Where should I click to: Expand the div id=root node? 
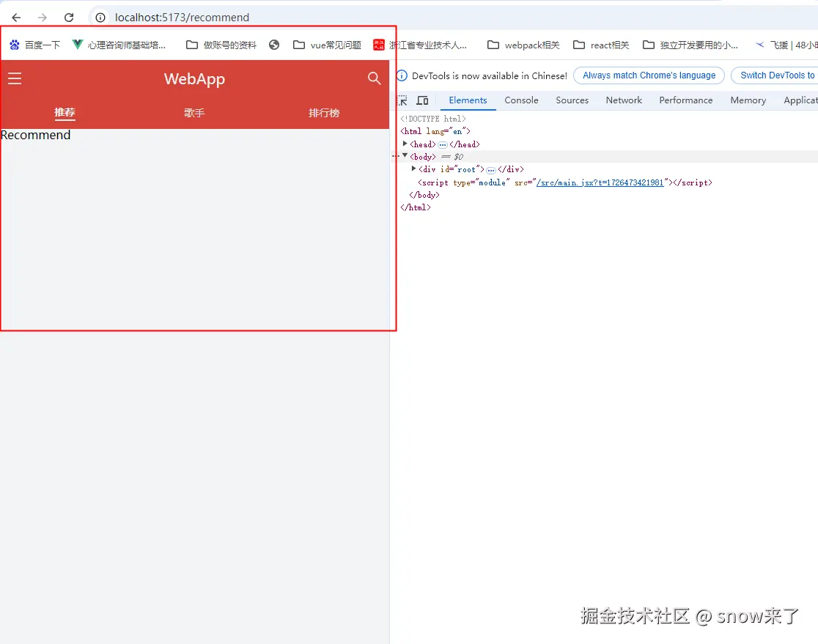click(413, 169)
